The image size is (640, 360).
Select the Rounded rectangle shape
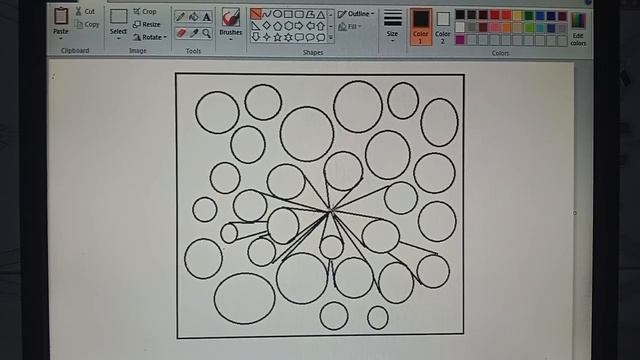pos(299,14)
